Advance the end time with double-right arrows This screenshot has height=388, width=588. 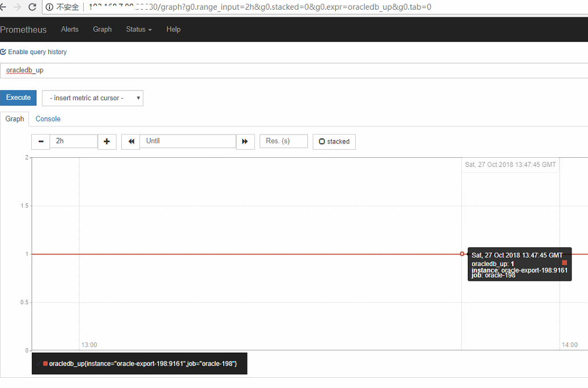[245, 141]
